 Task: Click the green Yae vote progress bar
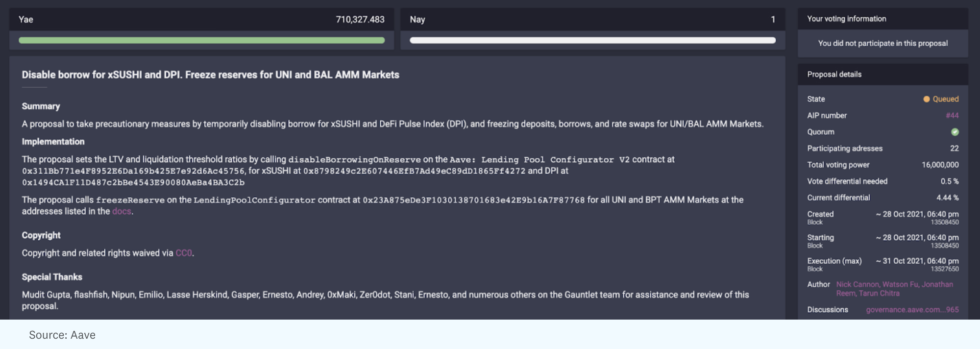(201, 40)
